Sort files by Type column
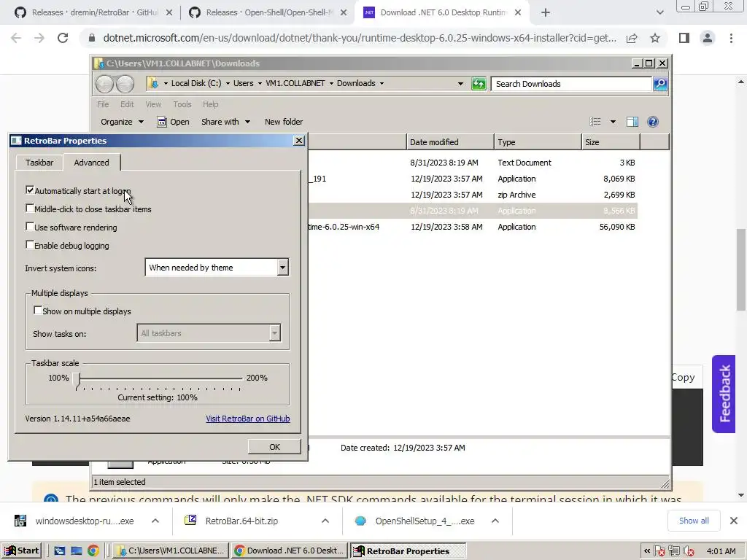 coord(538,142)
